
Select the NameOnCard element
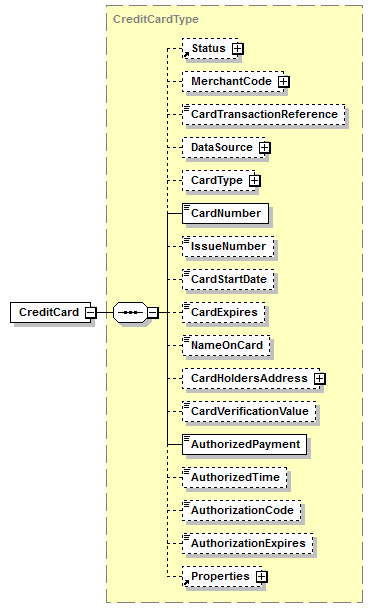(x=226, y=345)
